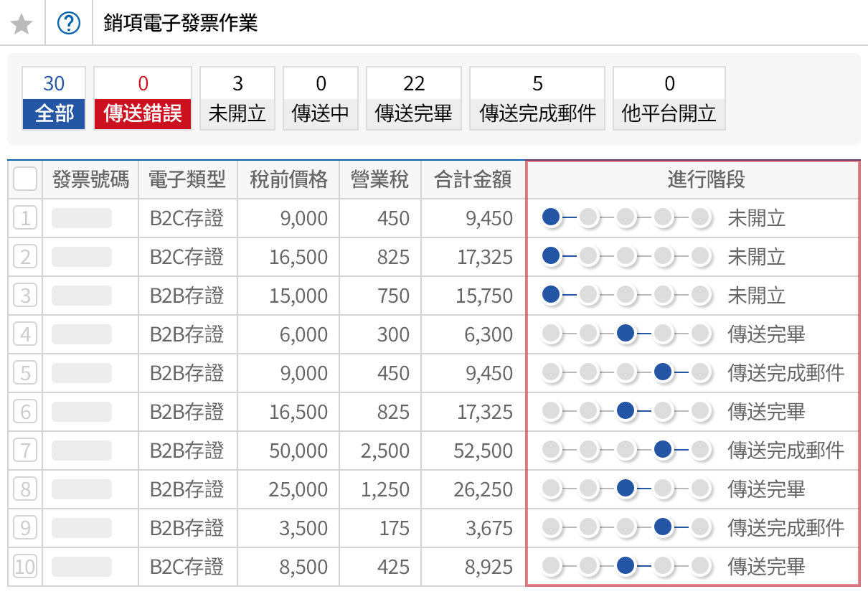
Task: Click the 未開立 filter button
Action: point(237,97)
